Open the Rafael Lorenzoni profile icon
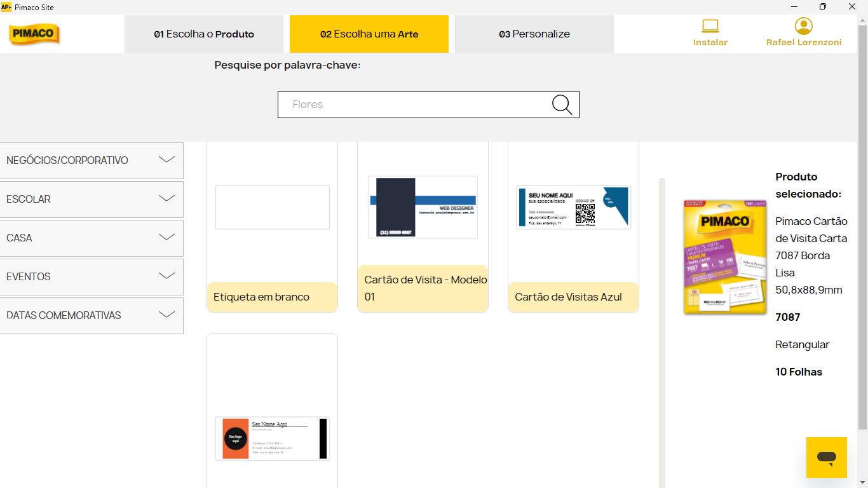This screenshot has width=868, height=488. pyautogui.click(x=804, y=27)
